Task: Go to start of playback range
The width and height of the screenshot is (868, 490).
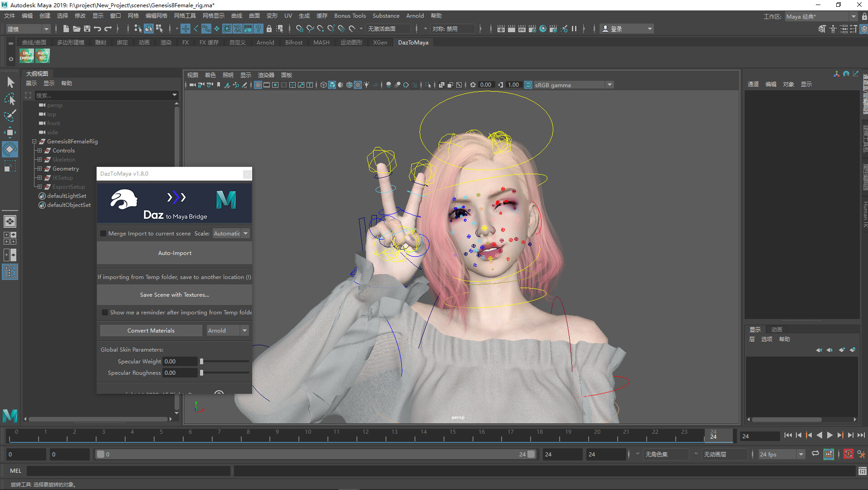Action: click(x=788, y=436)
